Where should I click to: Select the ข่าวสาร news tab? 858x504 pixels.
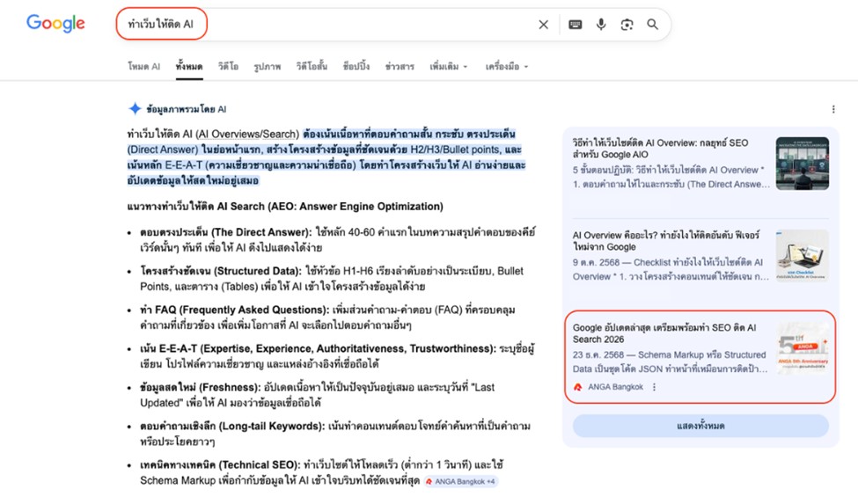[400, 67]
